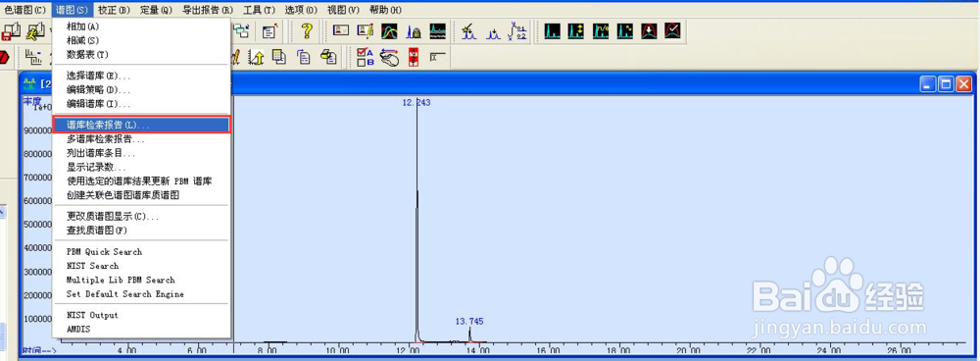
Task: Click the 12.243 peak label
Action: click(416, 102)
